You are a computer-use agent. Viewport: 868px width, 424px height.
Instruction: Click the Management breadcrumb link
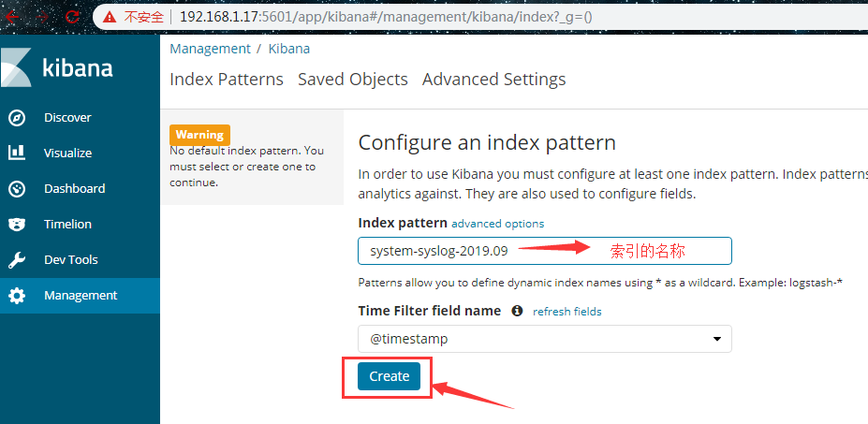tap(210, 49)
